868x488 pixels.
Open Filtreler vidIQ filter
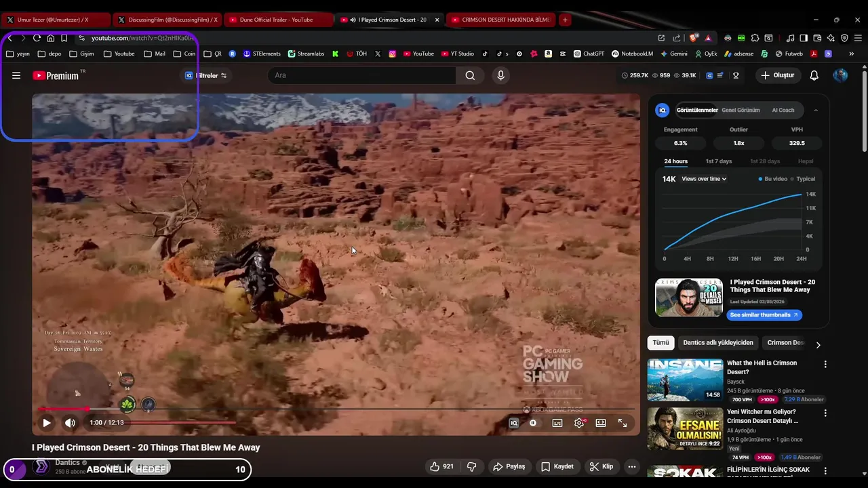click(x=206, y=75)
